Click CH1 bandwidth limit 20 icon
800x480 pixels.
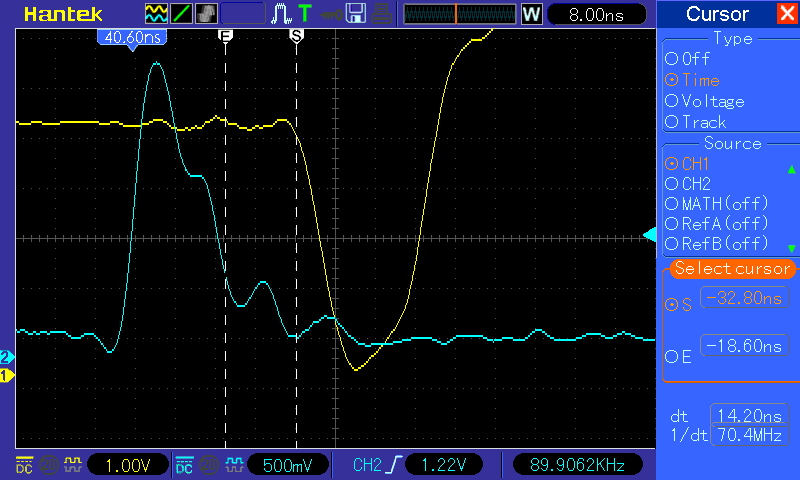click(48, 465)
